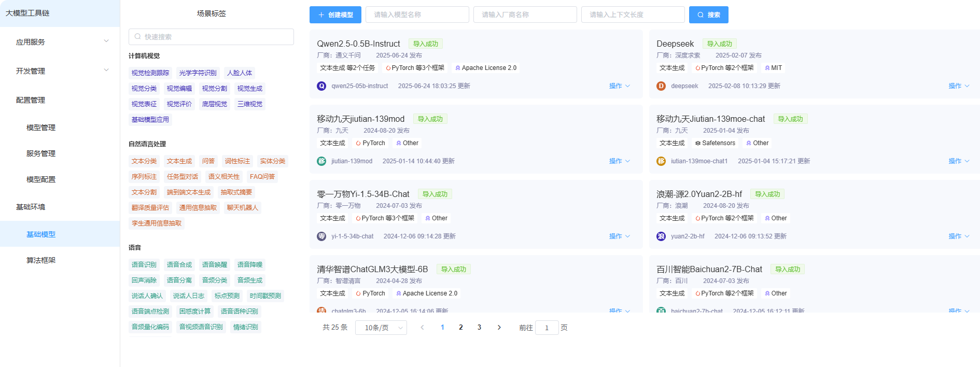The height and width of the screenshot is (367, 980).
Task: Open 算法框架 in the sidebar
Action: pyautogui.click(x=41, y=260)
